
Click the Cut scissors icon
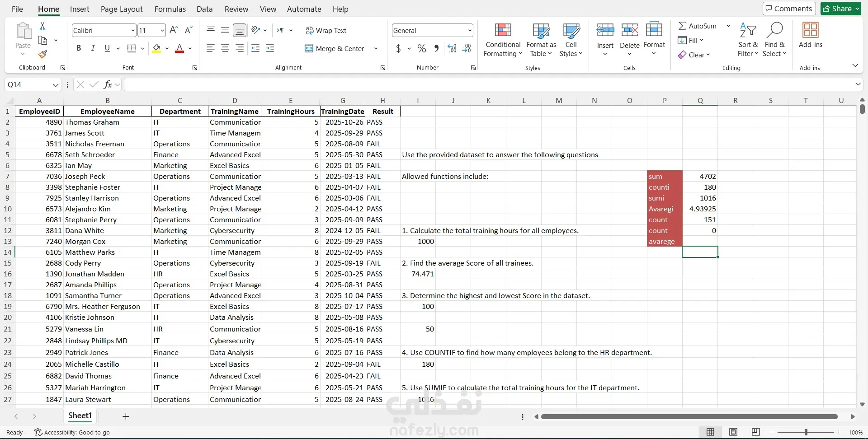tap(42, 26)
